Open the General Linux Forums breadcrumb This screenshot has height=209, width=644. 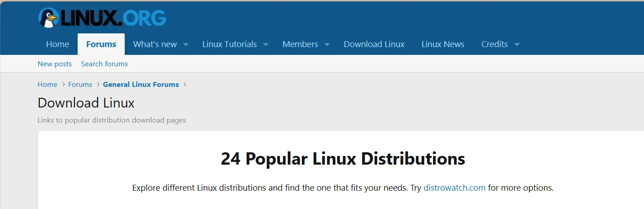point(141,85)
